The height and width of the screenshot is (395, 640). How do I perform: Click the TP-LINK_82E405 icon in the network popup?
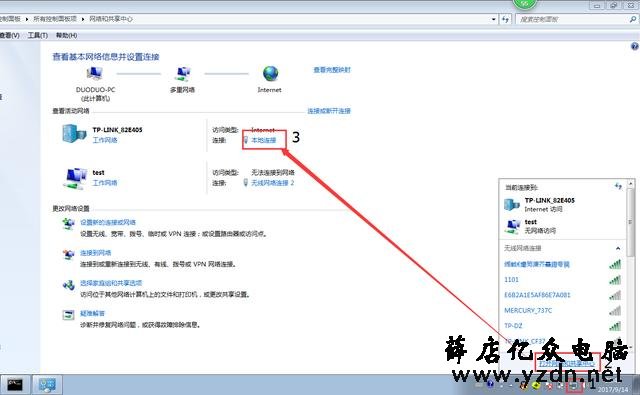(x=512, y=204)
